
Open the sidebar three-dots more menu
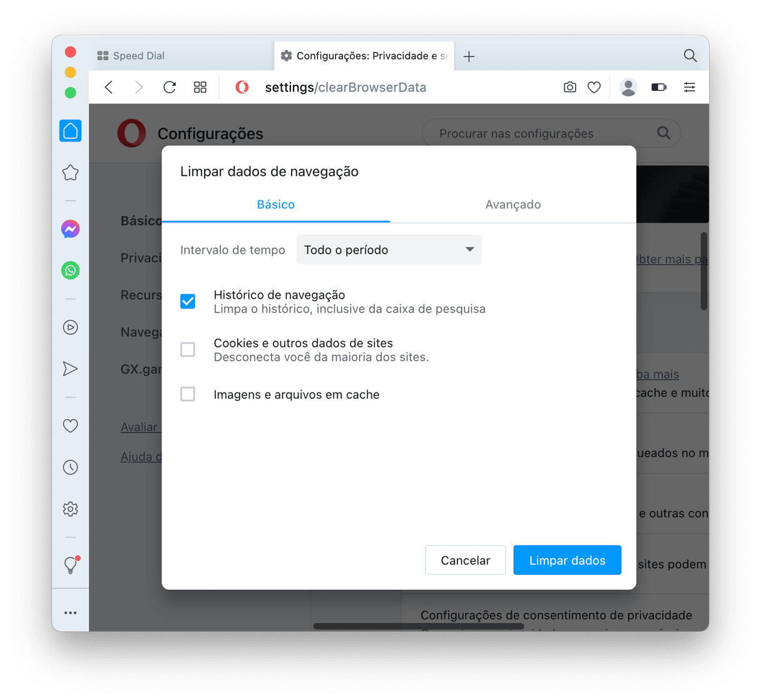(x=71, y=613)
